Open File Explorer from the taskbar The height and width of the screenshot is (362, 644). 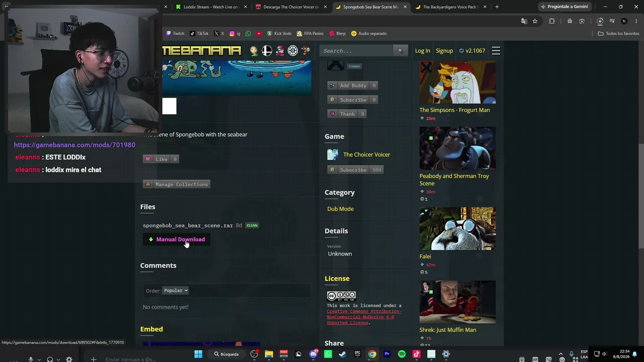click(269, 354)
